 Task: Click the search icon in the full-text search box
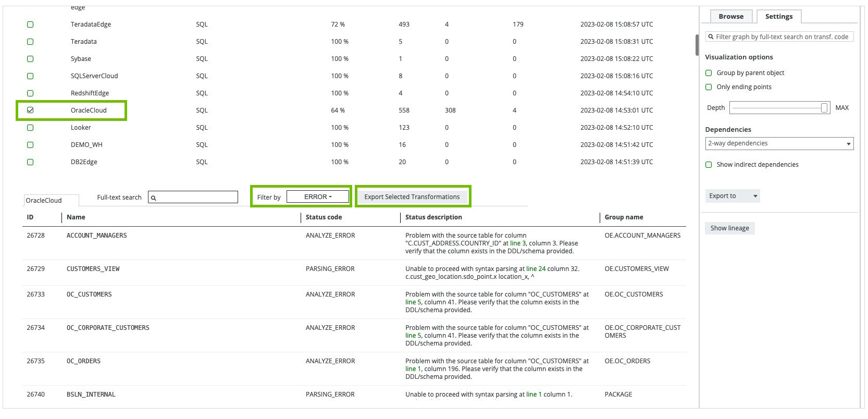[154, 198]
